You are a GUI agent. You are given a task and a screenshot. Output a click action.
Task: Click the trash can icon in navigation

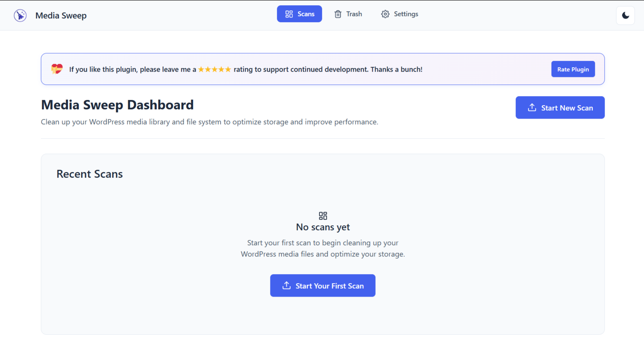coord(337,14)
